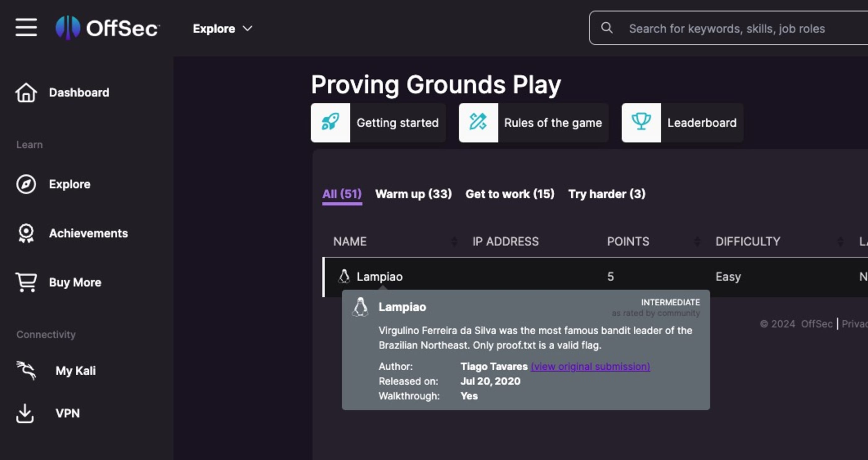
Task: Click the Leaderboard trophy icon
Action: click(641, 123)
